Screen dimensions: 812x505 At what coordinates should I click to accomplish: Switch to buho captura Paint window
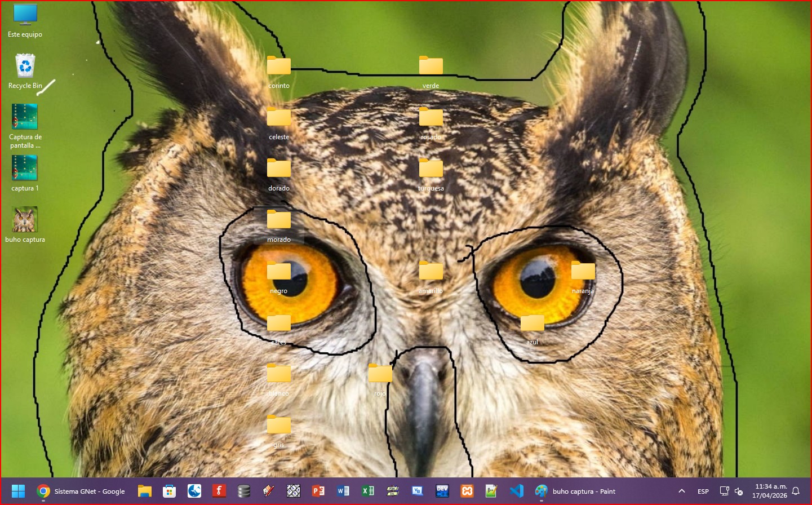[575, 491]
